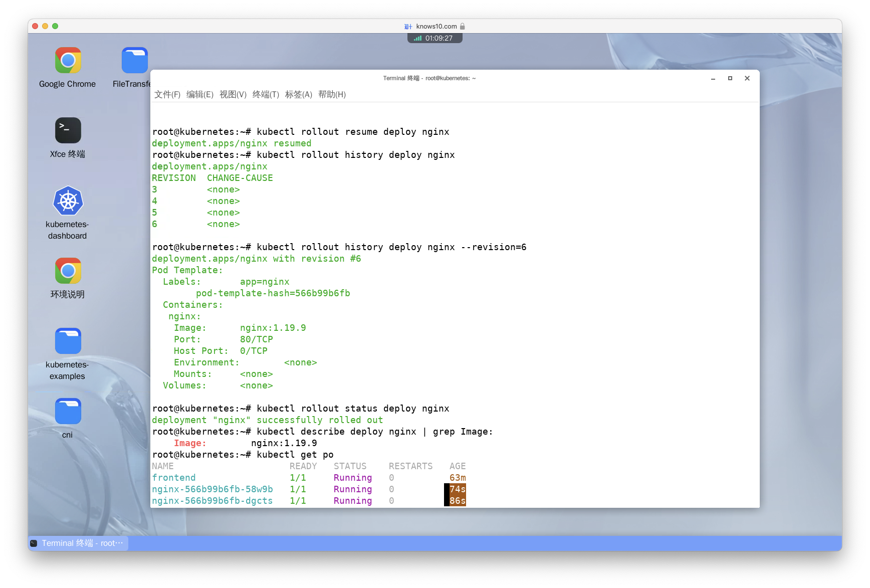
Task: Click 'with revision #6' output text
Action: pyautogui.click(x=317, y=259)
